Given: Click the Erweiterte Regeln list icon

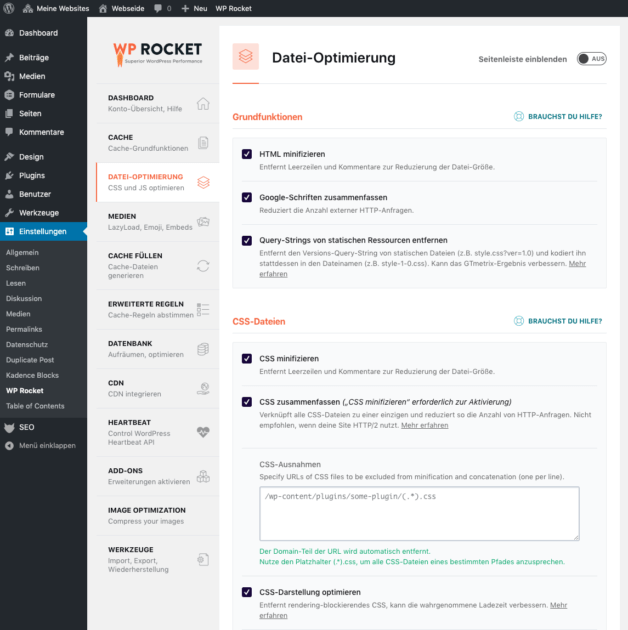Looking at the screenshot, I should coord(203,309).
